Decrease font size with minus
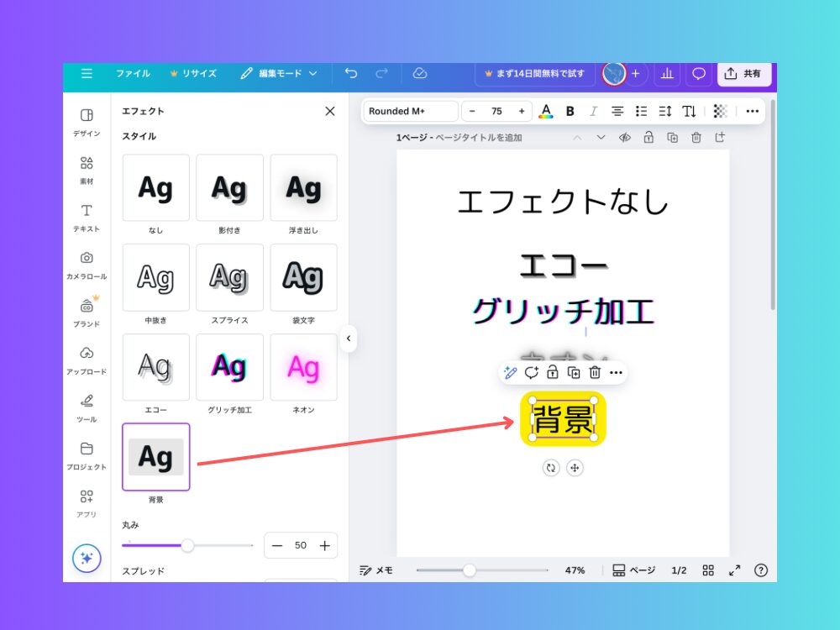Viewport: 840px width, 630px height. 472,111
